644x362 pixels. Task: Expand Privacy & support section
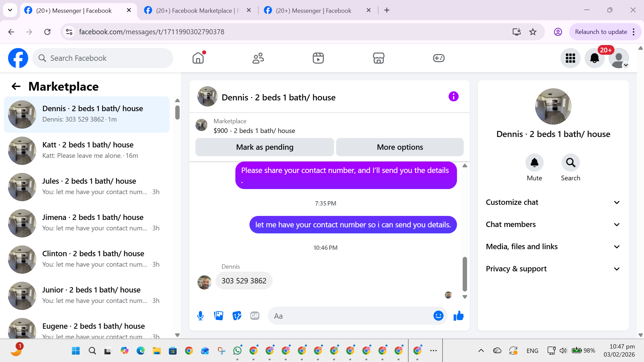(x=553, y=269)
